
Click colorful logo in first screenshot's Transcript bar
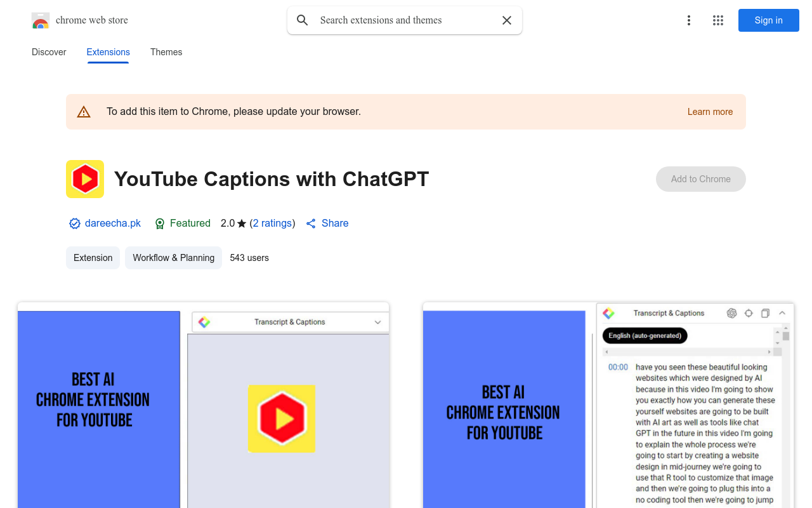pyautogui.click(x=204, y=322)
